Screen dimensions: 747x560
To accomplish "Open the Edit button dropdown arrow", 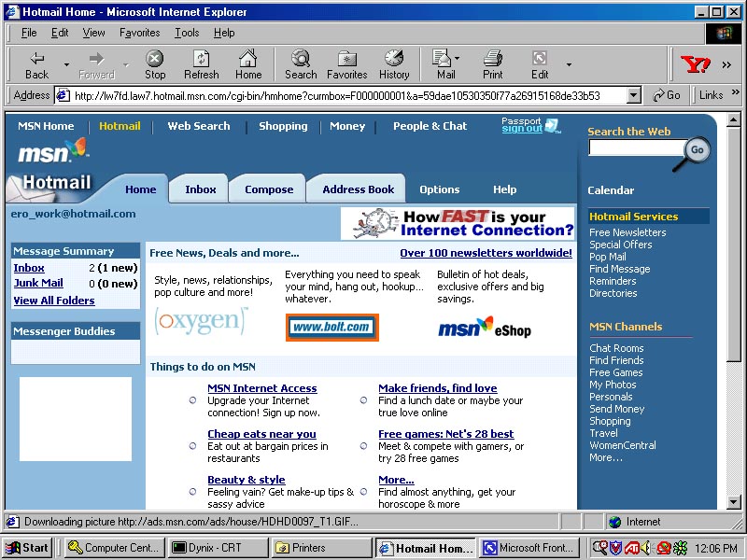I will 569,64.
